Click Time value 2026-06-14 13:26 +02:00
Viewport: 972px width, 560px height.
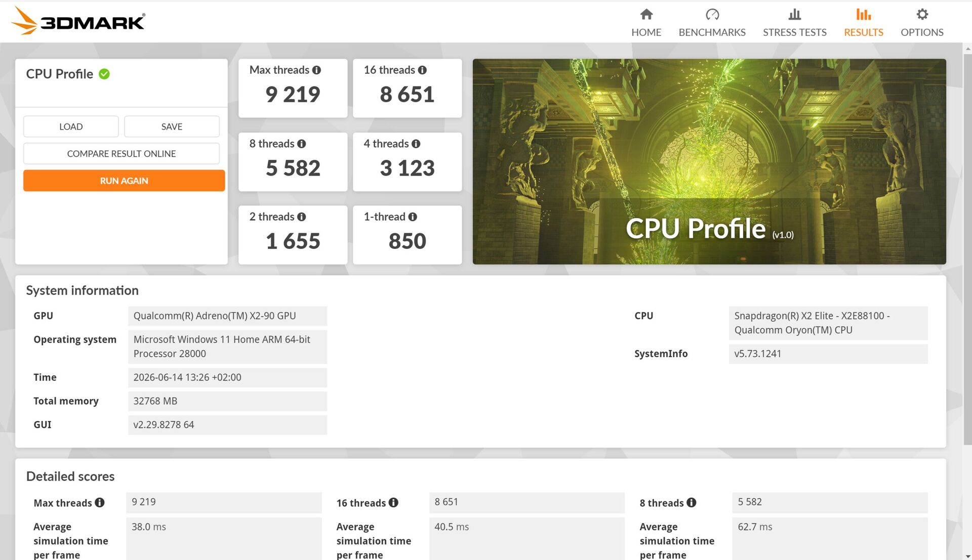click(x=227, y=377)
